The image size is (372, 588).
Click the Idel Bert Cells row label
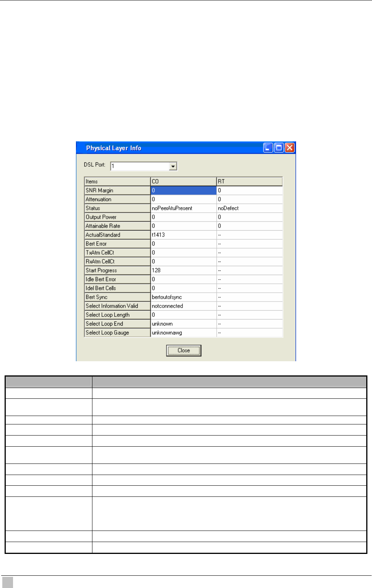(x=117, y=288)
